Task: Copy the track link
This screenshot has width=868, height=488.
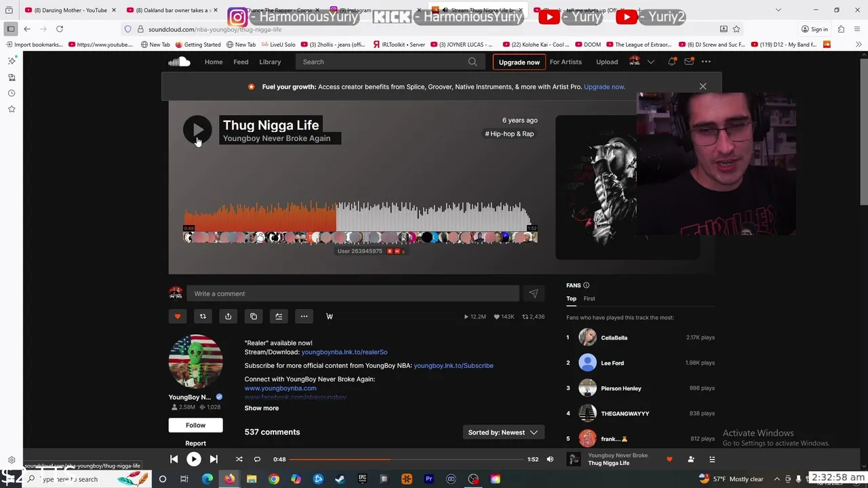Action: coord(254,317)
